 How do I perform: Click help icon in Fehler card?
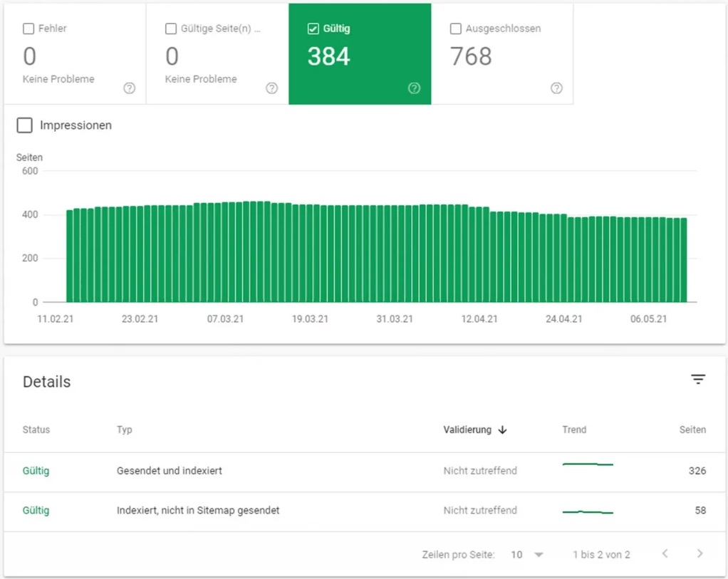pyautogui.click(x=129, y=88)
